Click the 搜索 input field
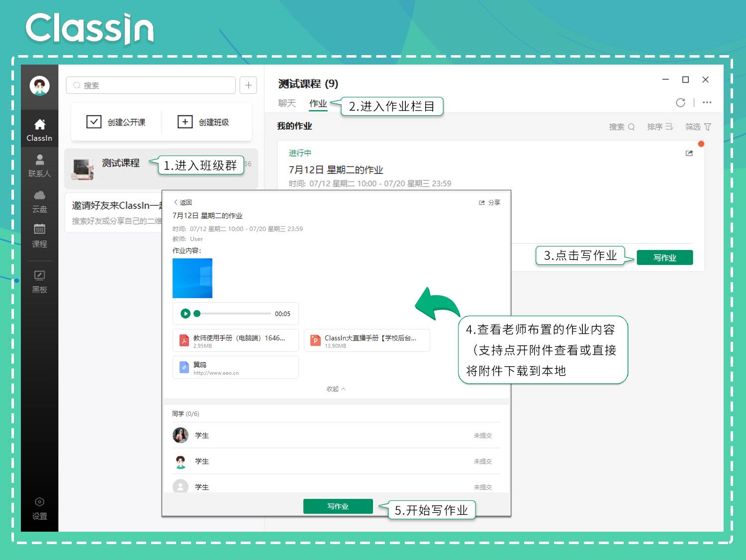 [x=151, y=85]
